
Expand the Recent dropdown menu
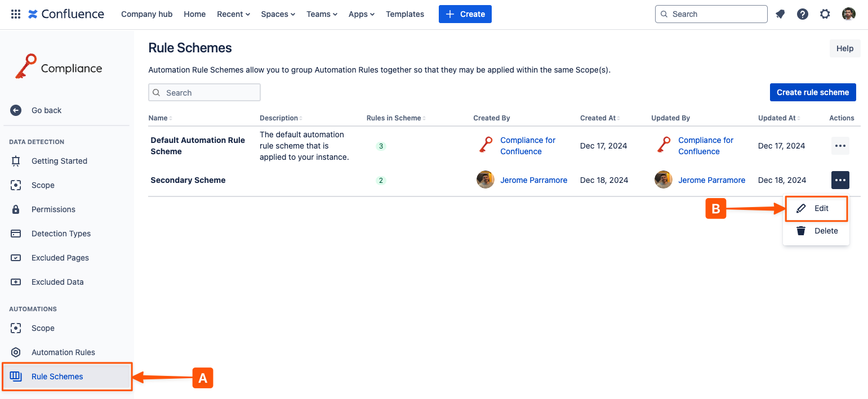click(x=233, y=14)
